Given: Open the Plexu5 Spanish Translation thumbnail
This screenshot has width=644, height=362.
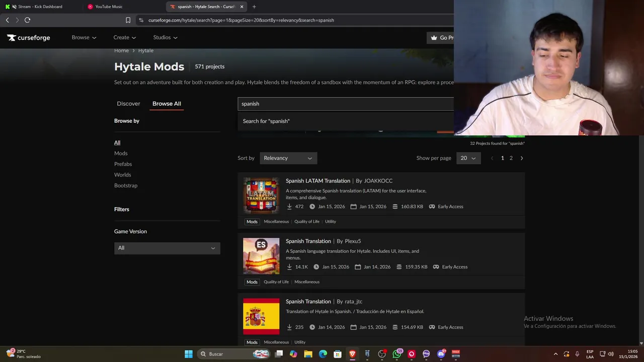Looking at the screenshot, I should tap(261, 256).
